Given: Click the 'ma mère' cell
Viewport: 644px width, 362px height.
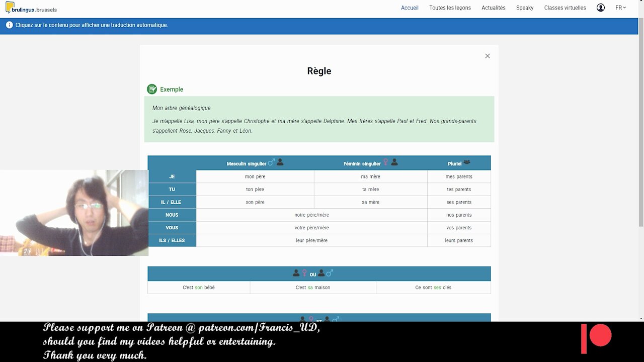Looking at the screenshot, I should (371, 176).
